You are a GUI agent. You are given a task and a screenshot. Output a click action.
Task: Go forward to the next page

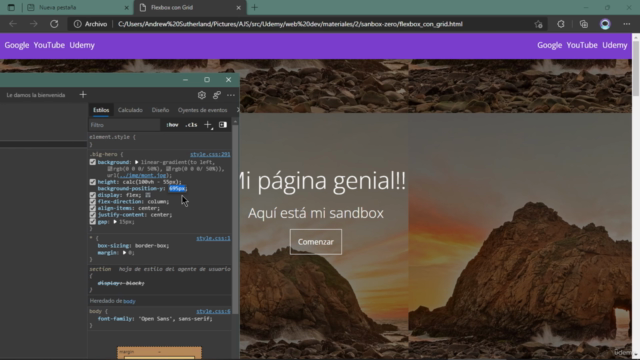[x=33, y=24]
